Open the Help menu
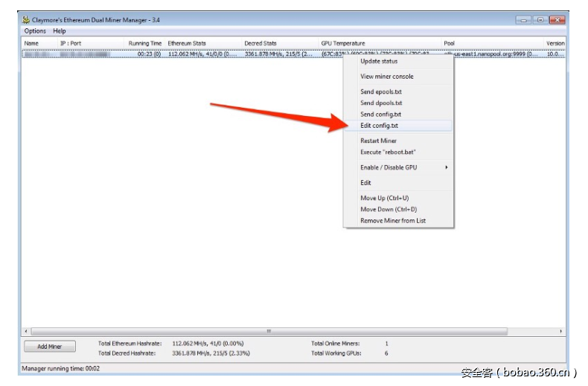Image resolution: width=588 pixels, height=386 pixels. click(x=59, y=31)
